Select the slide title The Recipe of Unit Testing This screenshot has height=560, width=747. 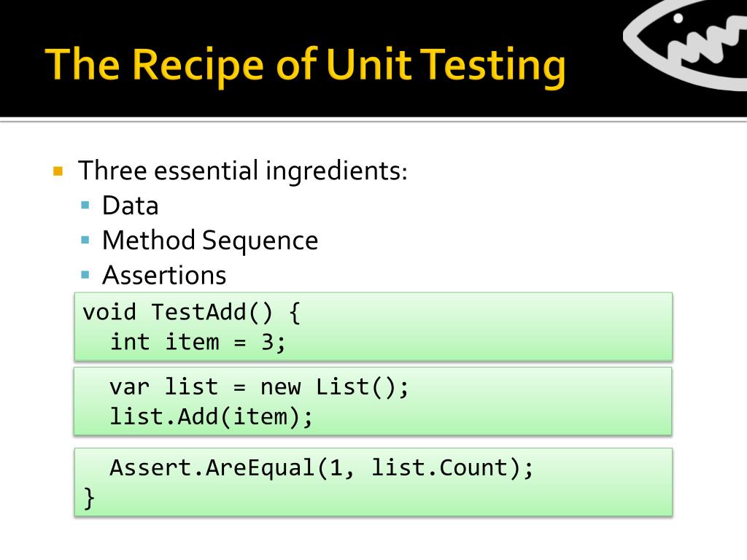(306, 64)
